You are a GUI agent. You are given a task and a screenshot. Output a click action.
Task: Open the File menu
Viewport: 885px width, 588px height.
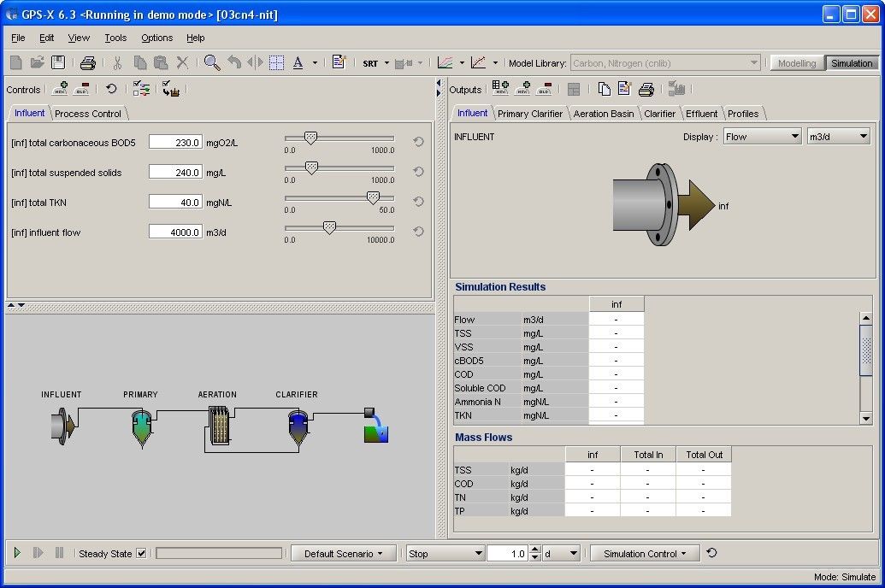click(x=18, y=38)
